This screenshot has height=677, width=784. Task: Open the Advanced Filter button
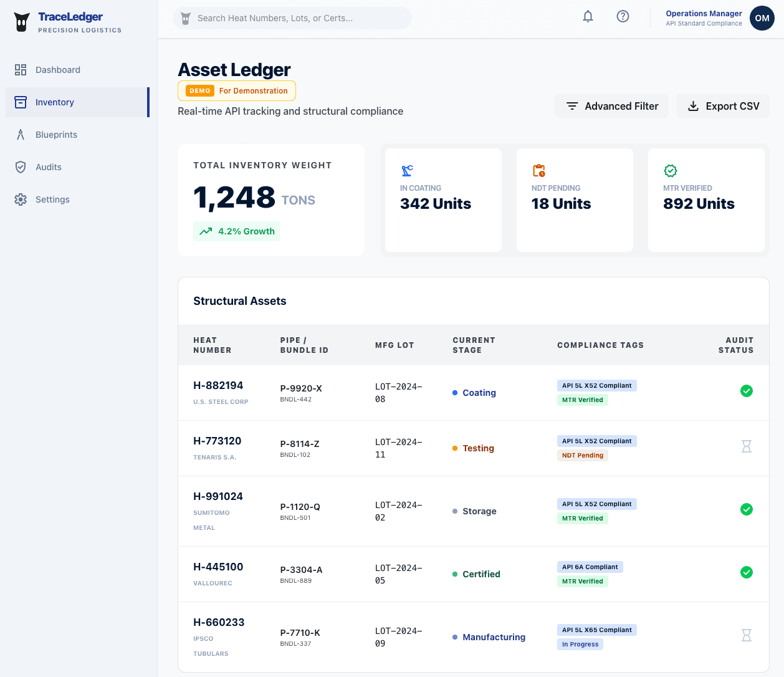click(611, 106)
